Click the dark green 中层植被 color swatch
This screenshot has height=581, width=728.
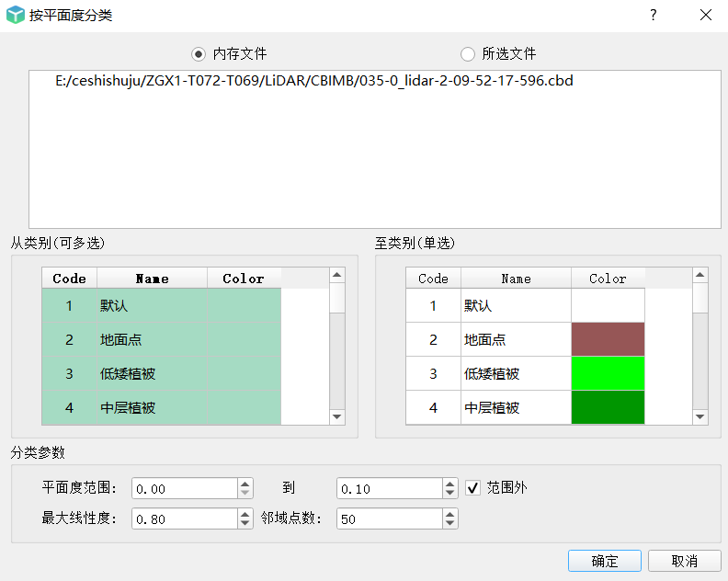(608, 407)
